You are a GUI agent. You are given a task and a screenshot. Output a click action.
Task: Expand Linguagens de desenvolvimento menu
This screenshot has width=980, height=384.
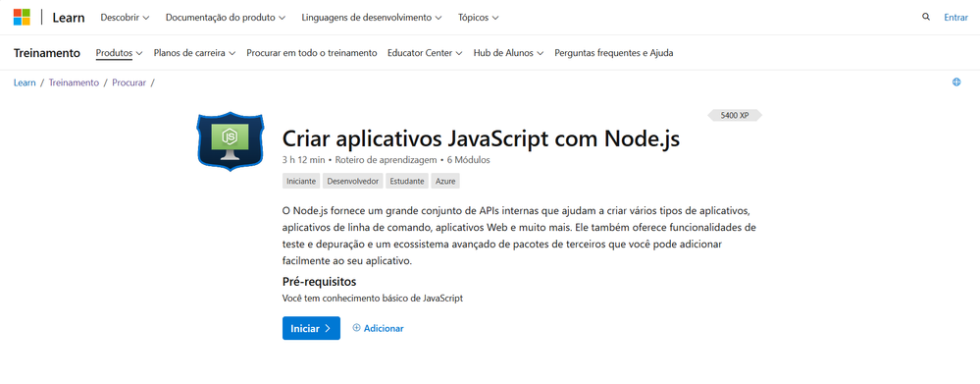[x=372, y=18]
